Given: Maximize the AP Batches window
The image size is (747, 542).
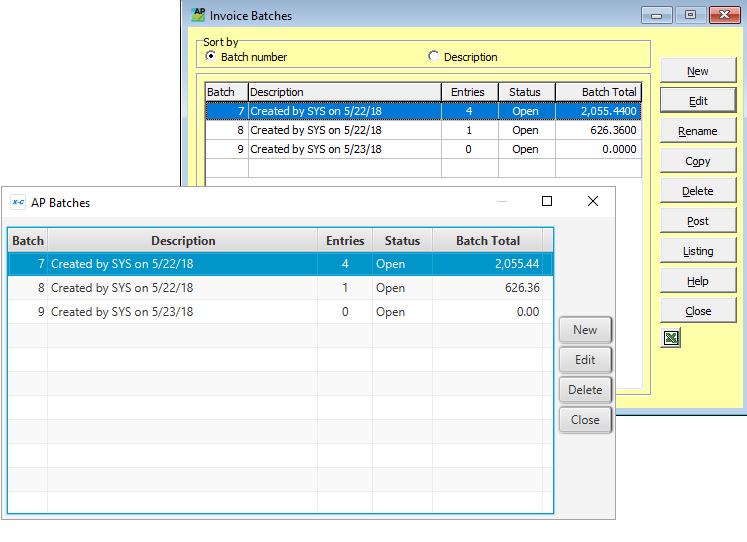Looking at the screenshot, I should [x=547, y=201].
